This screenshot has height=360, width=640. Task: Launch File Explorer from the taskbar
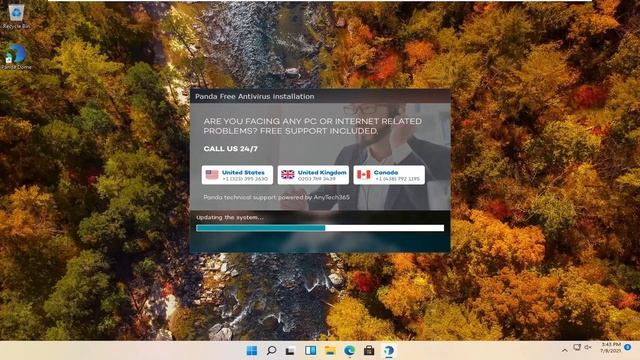(330, 351)
